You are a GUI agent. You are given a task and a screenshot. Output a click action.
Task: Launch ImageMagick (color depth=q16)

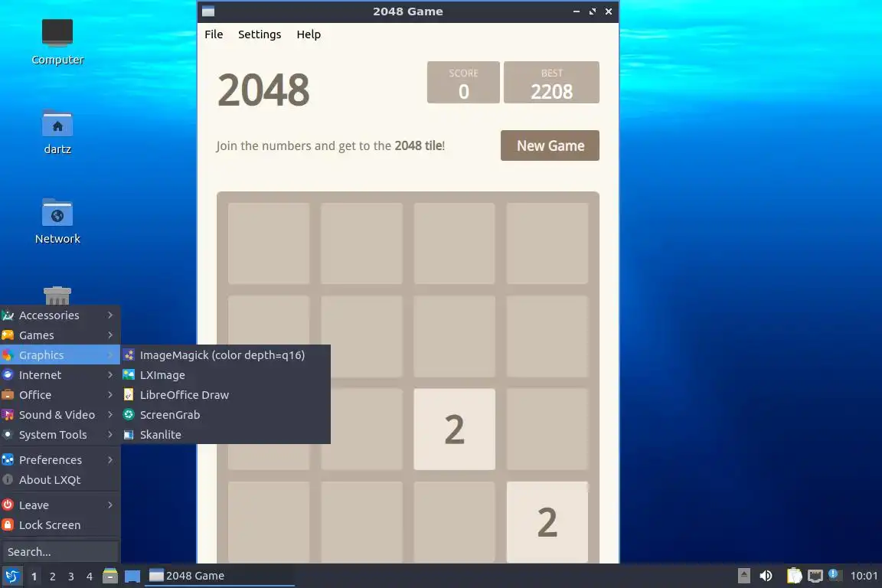point(226,355)
